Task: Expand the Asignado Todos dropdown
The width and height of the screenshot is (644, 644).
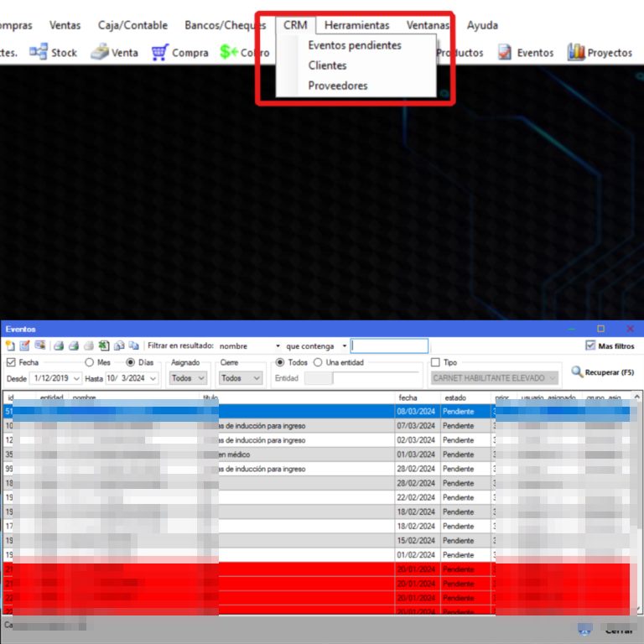Action: click(x=188, y=378)
